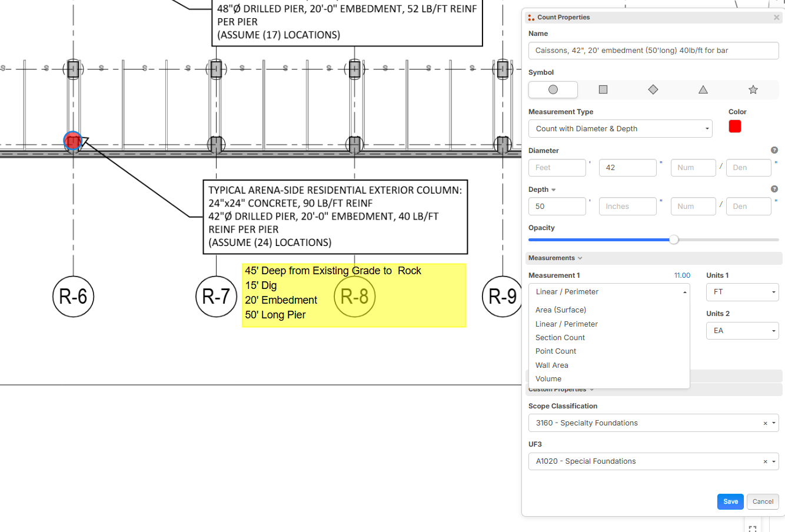Clear the Scope Classification selection

click(765, 423)
